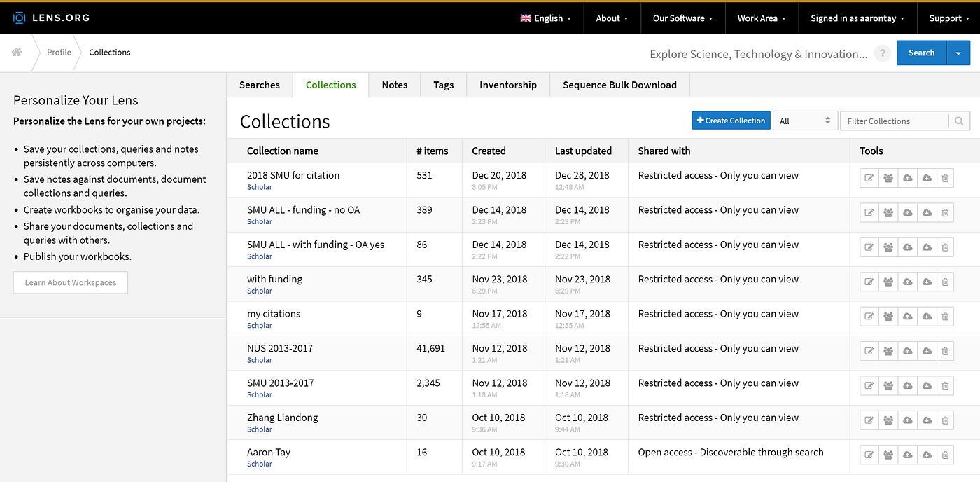Open the 'All' collection type selector
The image size is (980, 482).
point(806,121)
